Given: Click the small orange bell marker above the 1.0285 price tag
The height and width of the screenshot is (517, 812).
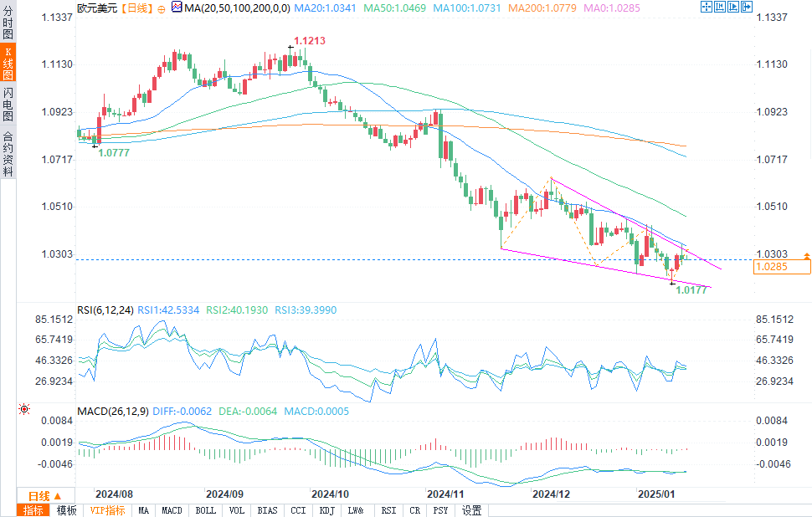Looking at the screenshot, I should (806, 256).
